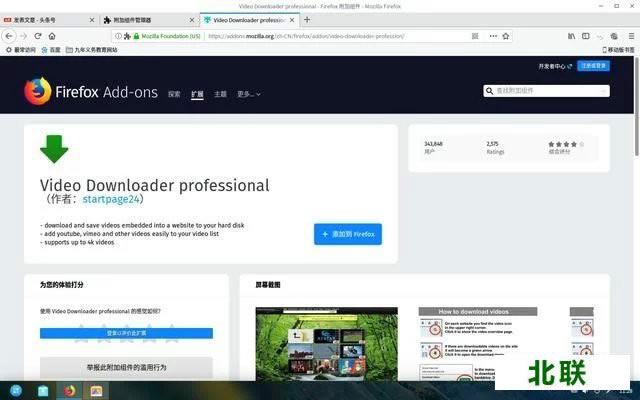The height and width of the screenshot is (400, 640).
Task: Click the Add to Firefox button
Action: pyautogui.click(x=348, y=234)
